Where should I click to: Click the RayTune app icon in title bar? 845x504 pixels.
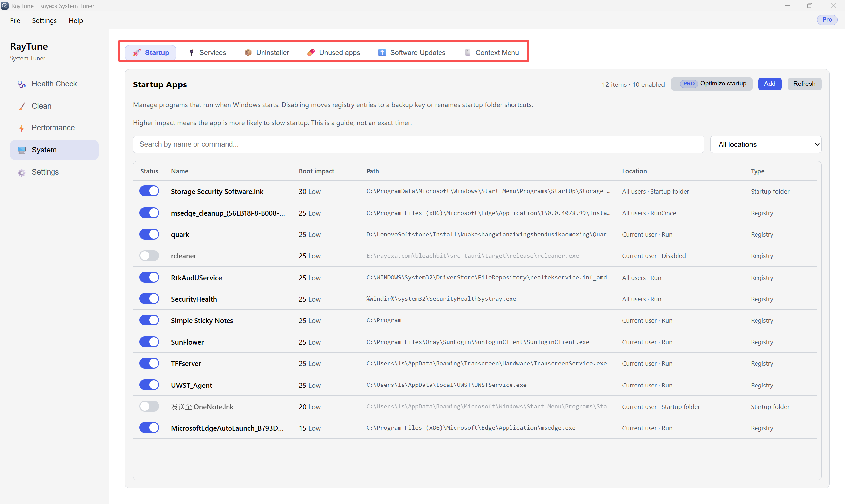pos(5,6)
